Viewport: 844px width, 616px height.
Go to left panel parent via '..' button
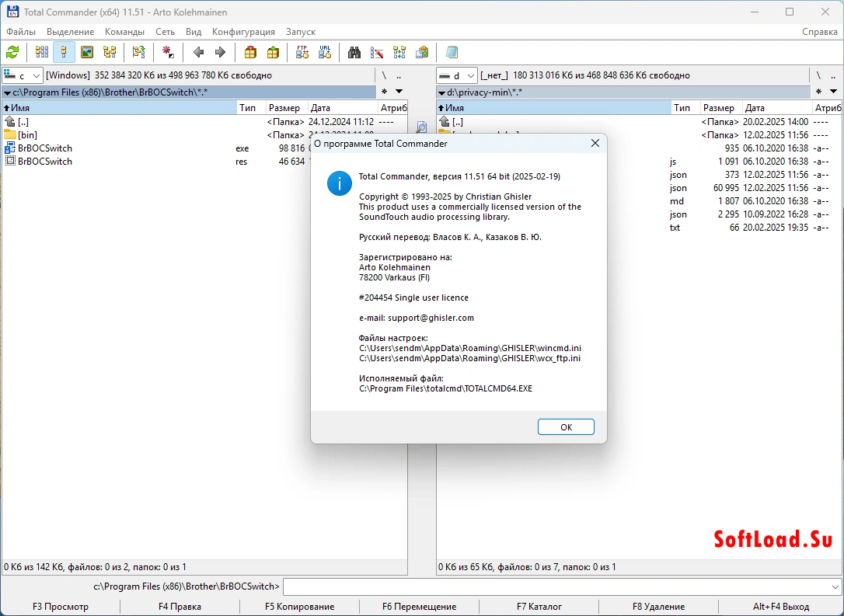399,75
